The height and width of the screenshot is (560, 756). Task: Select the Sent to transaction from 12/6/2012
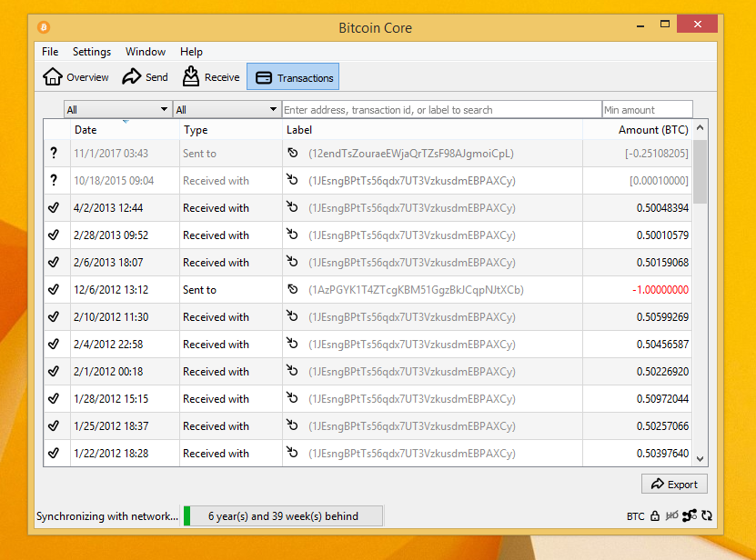(x=364, y=289)
